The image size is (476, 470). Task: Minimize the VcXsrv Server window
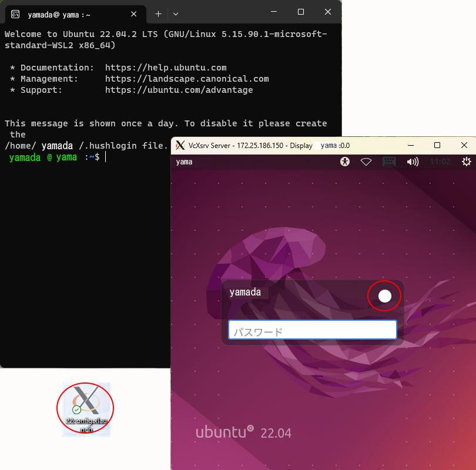(410, 145)
